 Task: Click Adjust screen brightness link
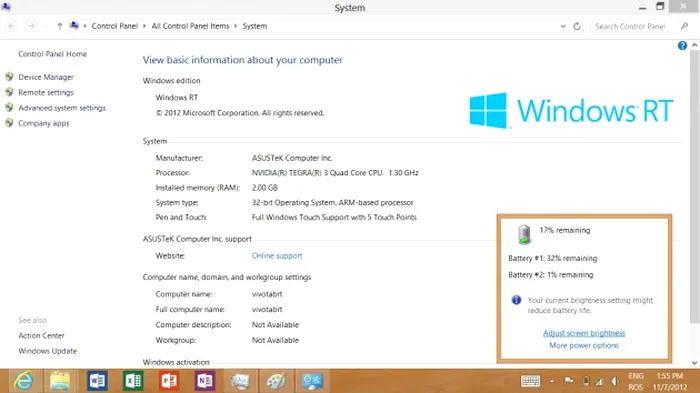pyautogui.click(x=584, y=333)
